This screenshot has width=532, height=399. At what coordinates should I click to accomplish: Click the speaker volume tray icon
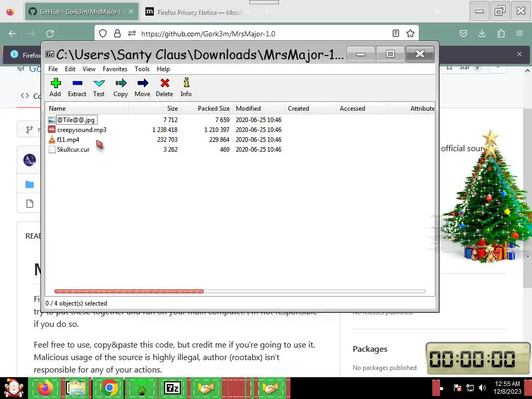click(482, 388)
